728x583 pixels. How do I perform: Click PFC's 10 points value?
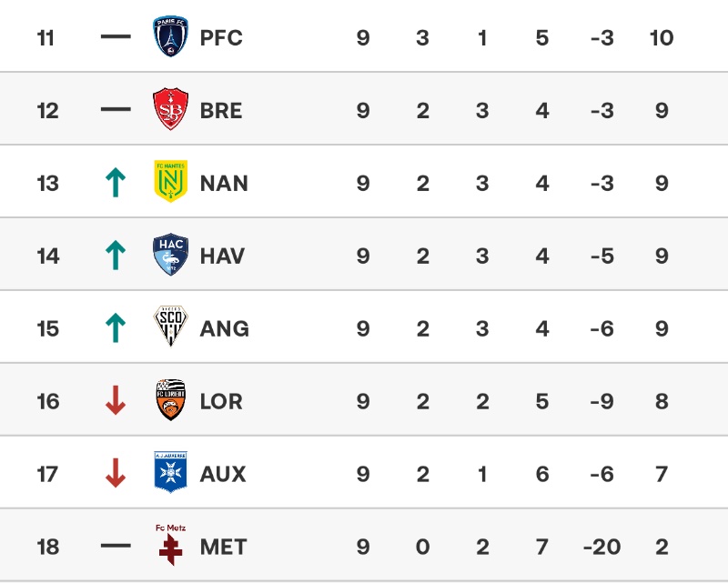click(662, 38)
